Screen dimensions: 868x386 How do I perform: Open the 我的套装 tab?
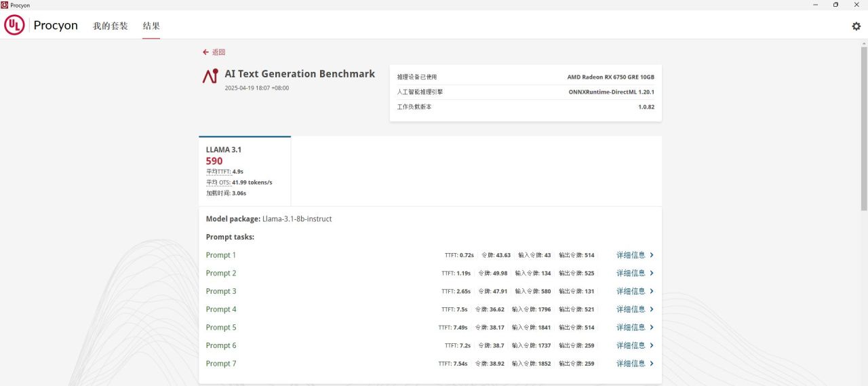(x=111, y=26)
